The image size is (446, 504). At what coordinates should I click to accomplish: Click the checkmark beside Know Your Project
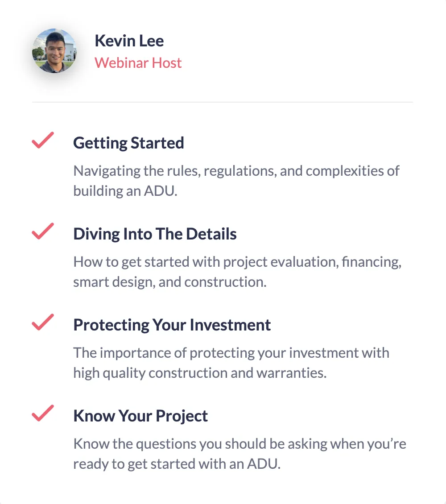click(43, 413)
